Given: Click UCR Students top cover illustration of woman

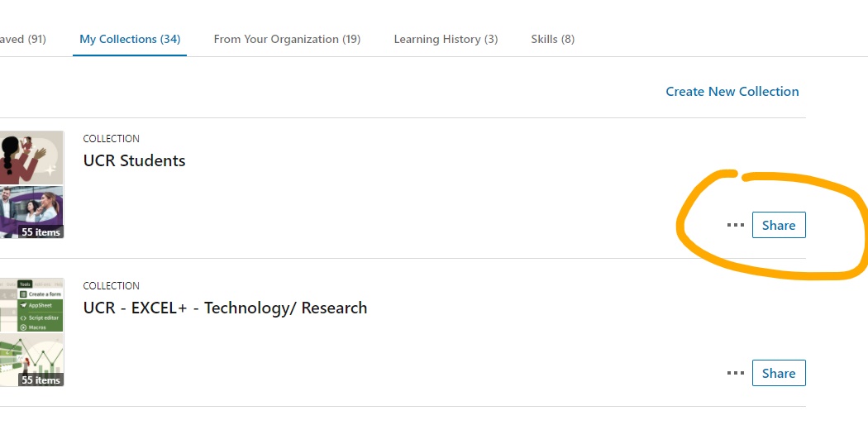Looking at the screenshot, I should click(31, 157).
